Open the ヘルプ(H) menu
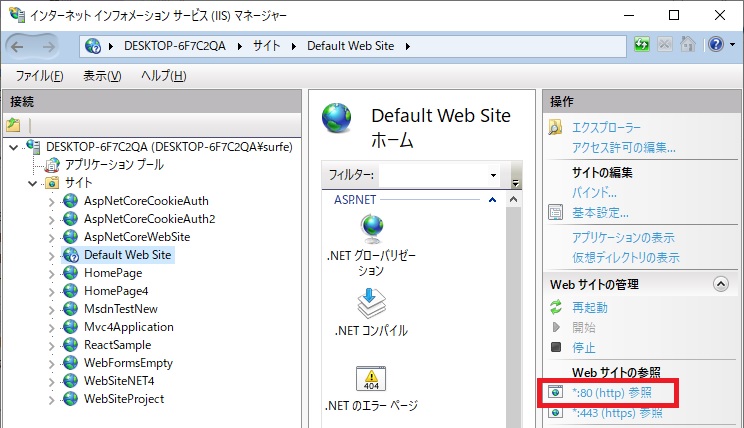The width and height of the screenshot is (744, 428). click(163, 76)
